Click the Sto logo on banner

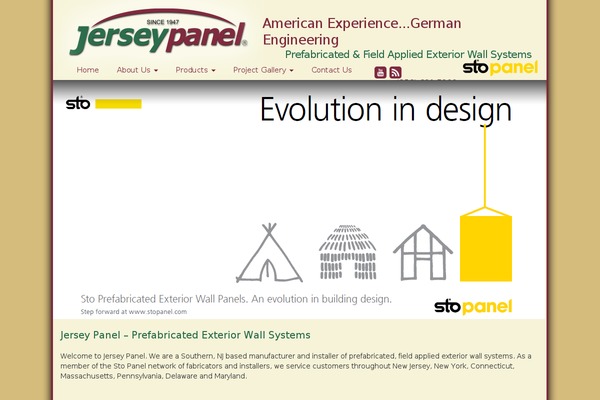pyautogui.click(x=78, y=103)
